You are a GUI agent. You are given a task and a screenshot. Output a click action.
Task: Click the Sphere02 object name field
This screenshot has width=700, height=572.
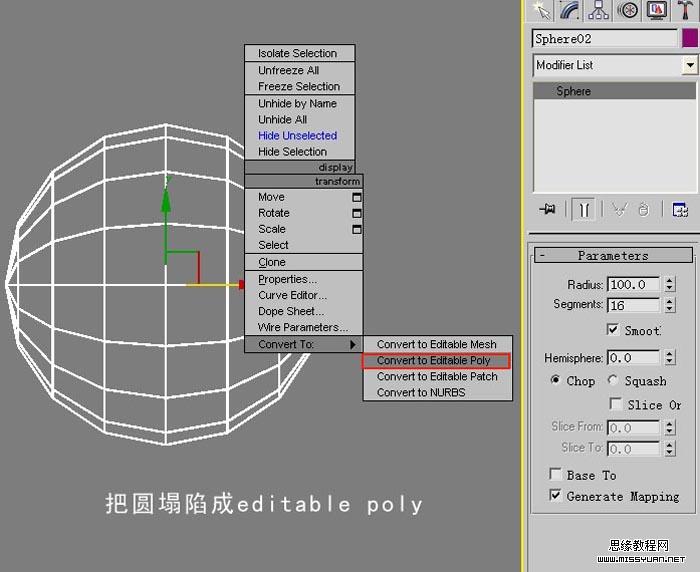pos(605,39)
